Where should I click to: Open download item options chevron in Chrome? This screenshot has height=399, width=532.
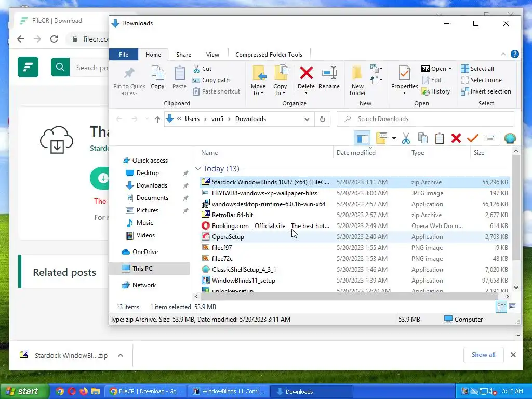121,355
